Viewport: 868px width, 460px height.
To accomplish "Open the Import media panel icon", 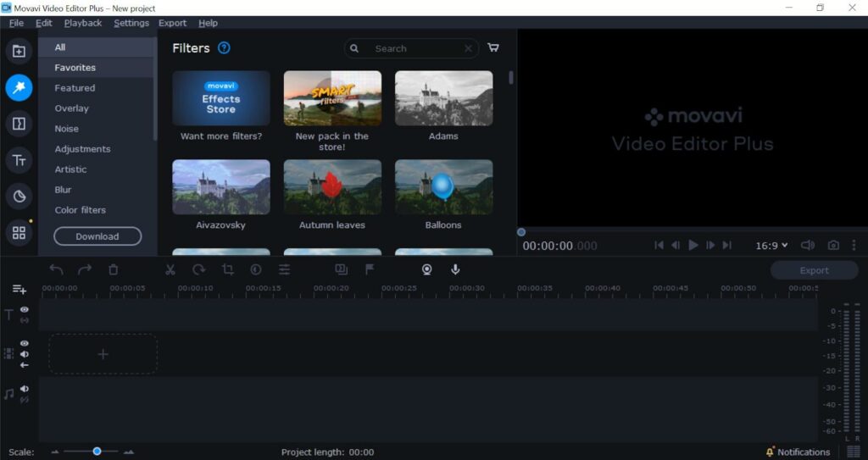I will (19, 51).
